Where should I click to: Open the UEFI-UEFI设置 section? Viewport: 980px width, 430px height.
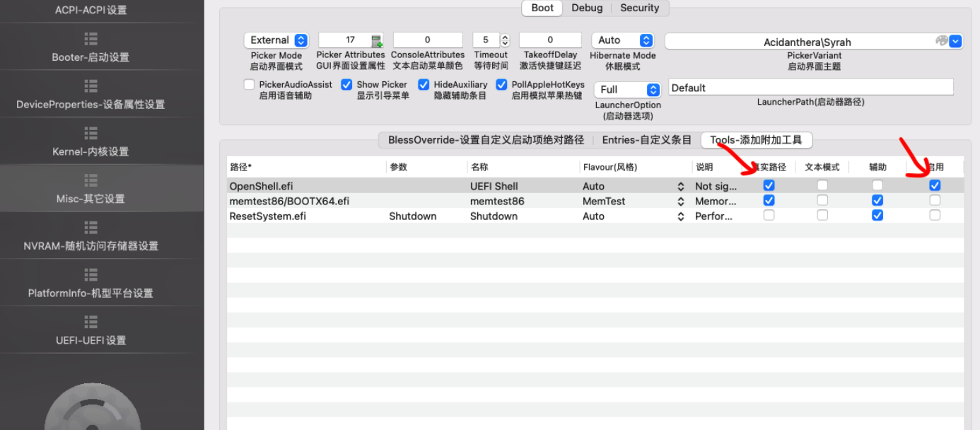pyautogui.click(x=91, y=340)
